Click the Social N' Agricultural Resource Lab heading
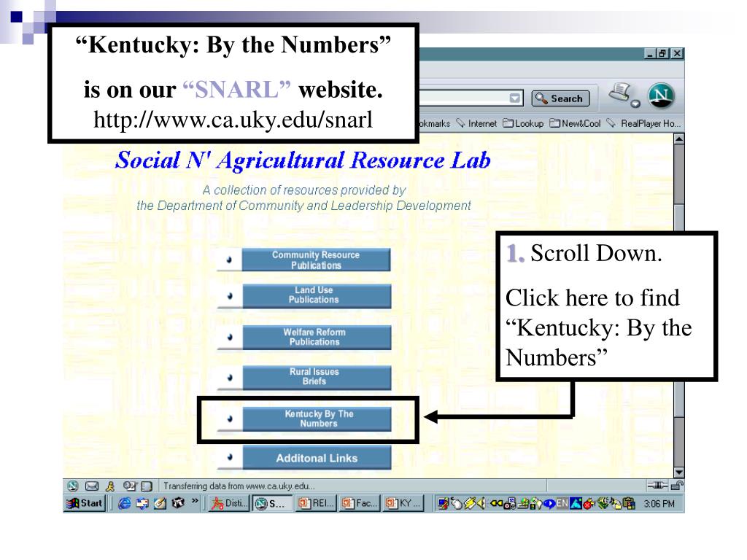 (303, 160)
